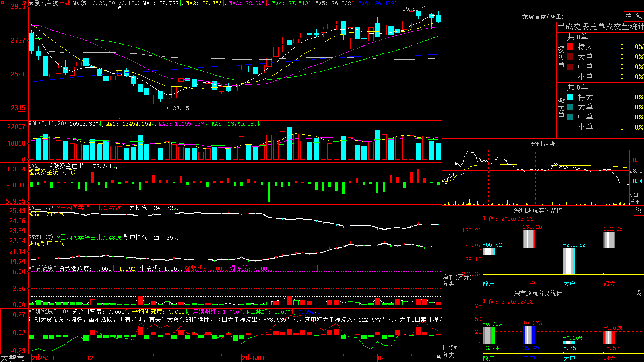644x362 pixels.
Task: Click the 龙虎看盘(逐单) panel title
Action: [x=543, y=16]
